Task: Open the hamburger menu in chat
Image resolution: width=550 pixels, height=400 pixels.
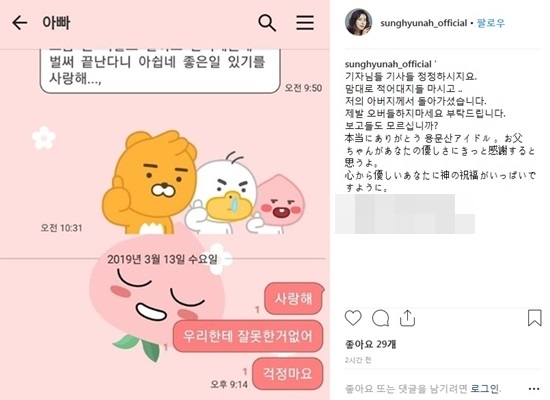Action: pos(305,22)
